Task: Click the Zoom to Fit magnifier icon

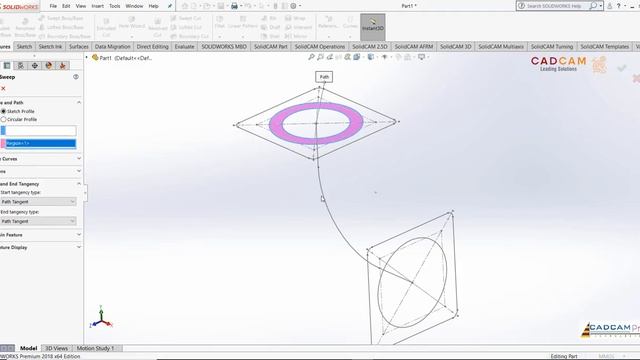Action: coord(311,57)
